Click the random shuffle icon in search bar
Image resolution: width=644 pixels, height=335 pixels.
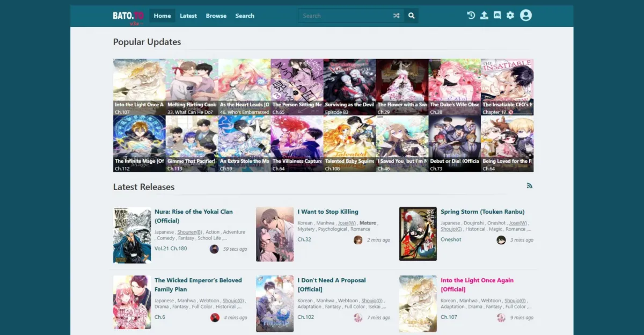tap(396, 16)
